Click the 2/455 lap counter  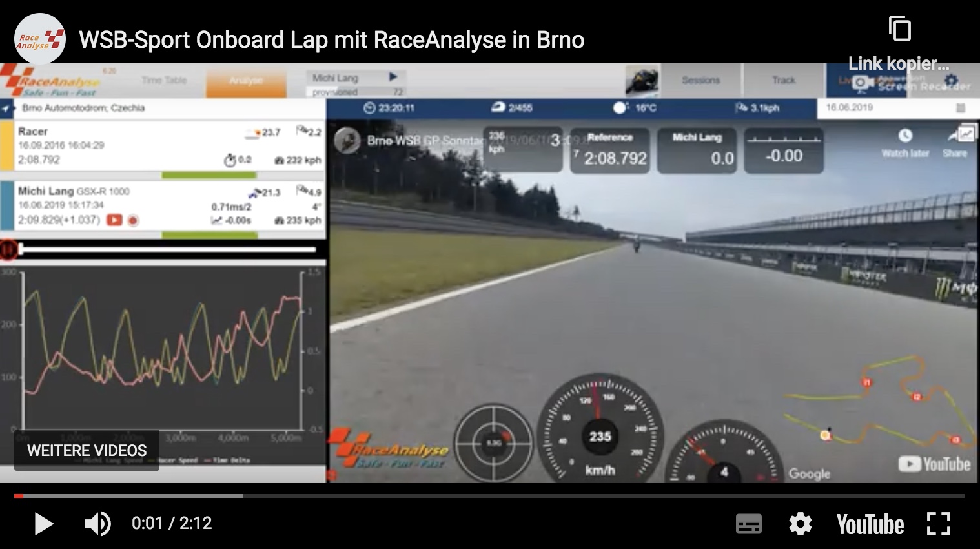coord(512,108)
